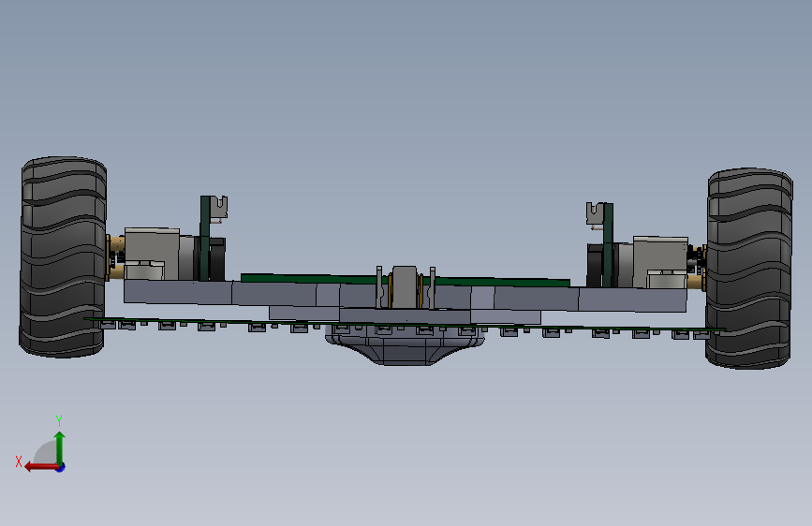
Task: Select the left upright green encoder board
Action: [x=205, y=238]
